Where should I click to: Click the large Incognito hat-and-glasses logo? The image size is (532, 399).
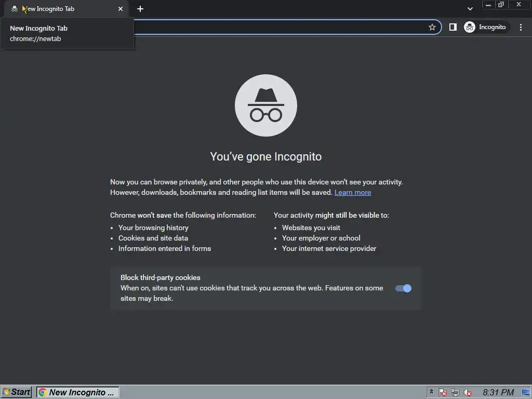point(266,105)
